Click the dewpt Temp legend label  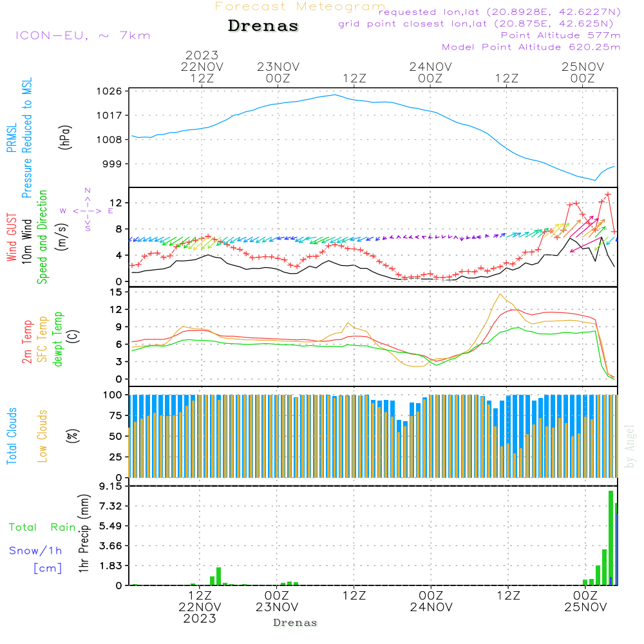58,339
